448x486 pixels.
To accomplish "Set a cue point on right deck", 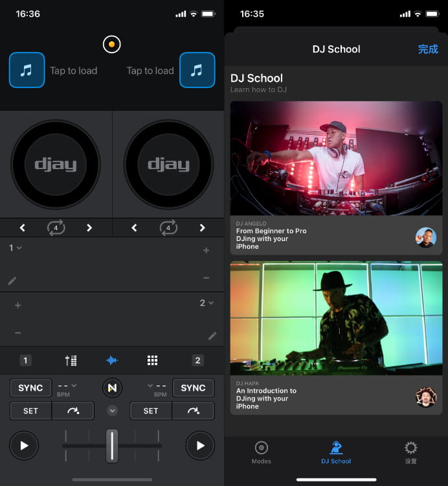I will click(151, 411).
